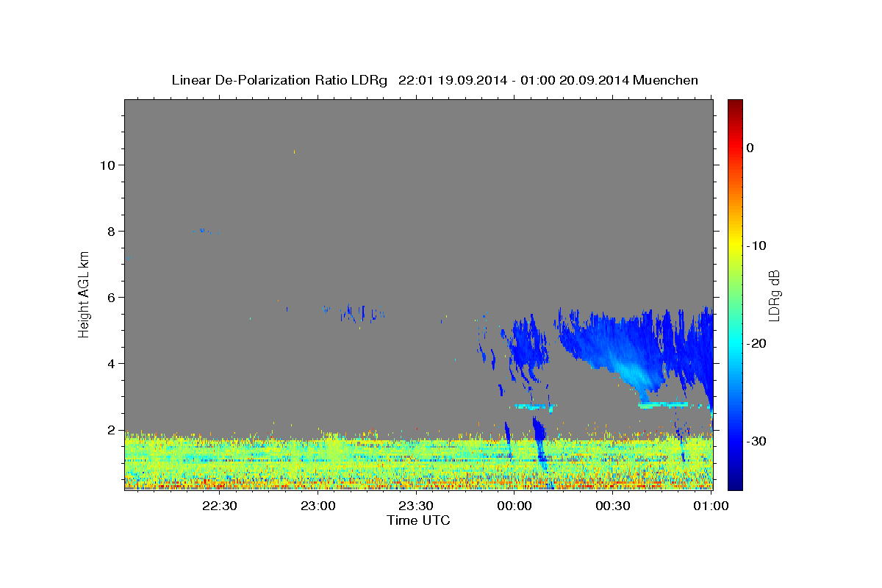Viewport: 882px width, 588px height.
Task: Click the colorbar value -20
Action: point(756,343)
